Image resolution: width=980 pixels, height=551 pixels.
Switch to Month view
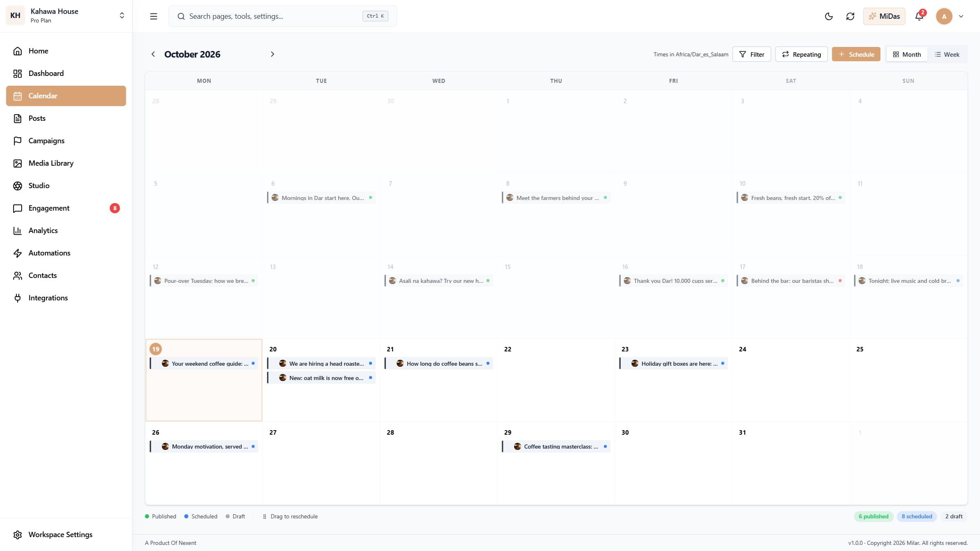point(906,54)
